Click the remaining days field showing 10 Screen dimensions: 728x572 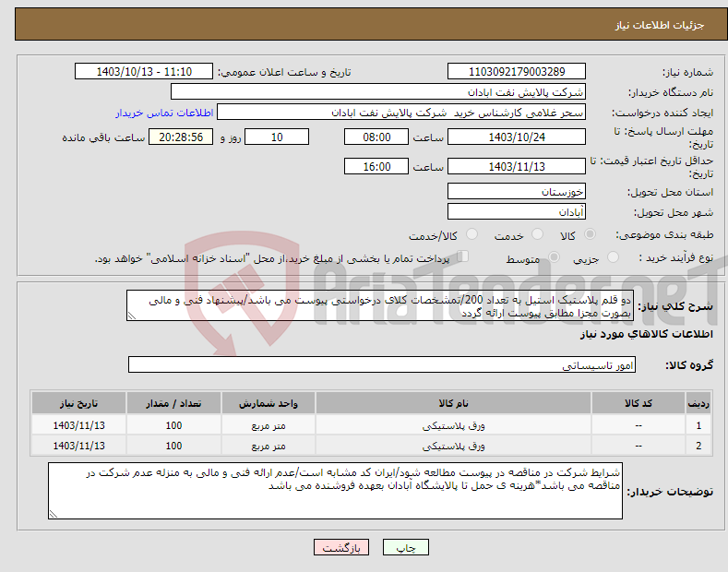[x=277, y=137]
